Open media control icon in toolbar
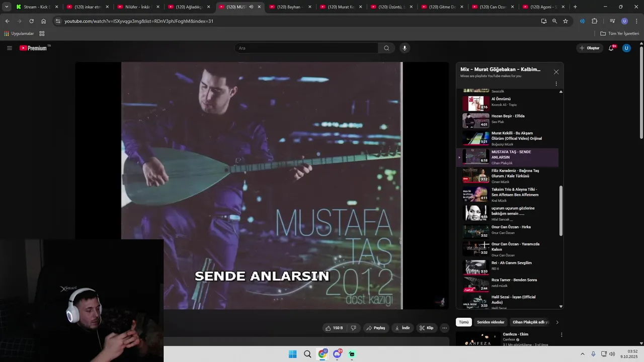This screenshot has width=644, height=362. click(612, 21)
